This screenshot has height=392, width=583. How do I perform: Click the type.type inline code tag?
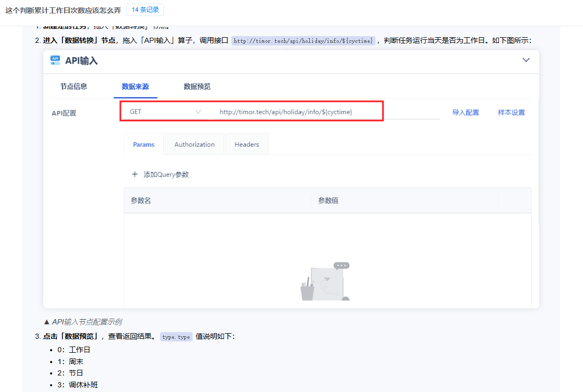(x=176, y=337)
